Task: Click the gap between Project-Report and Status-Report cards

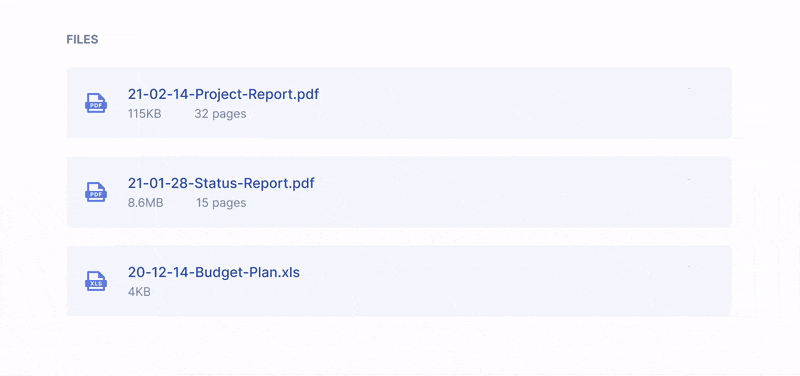Action: [399, 147]
